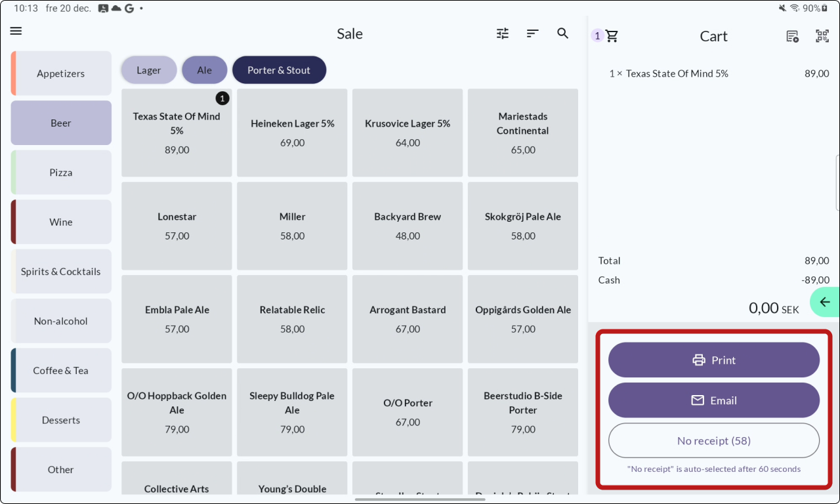Open the receipt notes icon
This screenshot has height=504, width=840.
[x=792, y=36]
